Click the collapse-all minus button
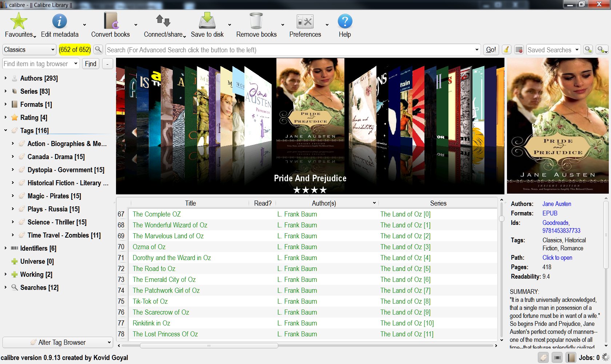 (x=107, y=64)
